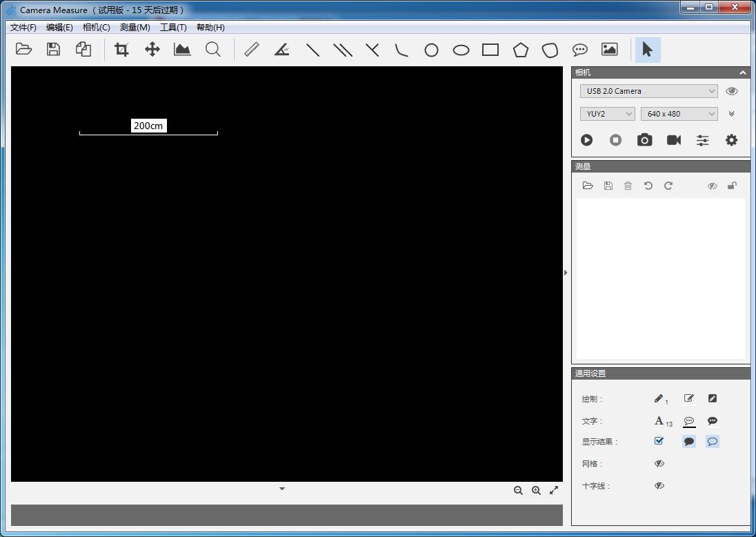Select the text annotation bubble tool
The width and height of the screenshot is (756, 537).
pyautogui.click(x=580, y=50)
